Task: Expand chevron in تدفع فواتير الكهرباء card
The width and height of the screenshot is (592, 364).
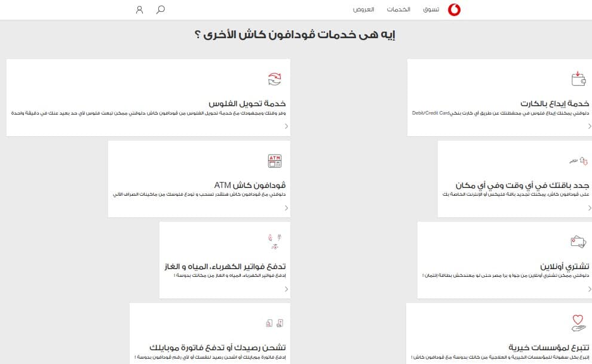Action: click(286, 289)
